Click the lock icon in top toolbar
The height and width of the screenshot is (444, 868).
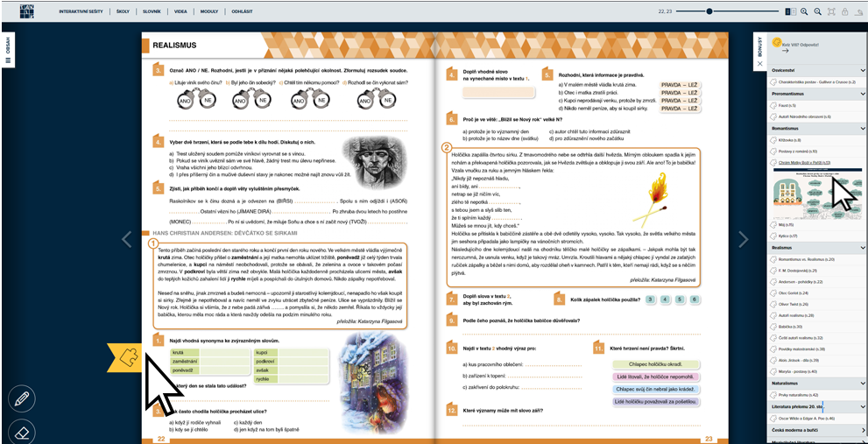(844, 11)
